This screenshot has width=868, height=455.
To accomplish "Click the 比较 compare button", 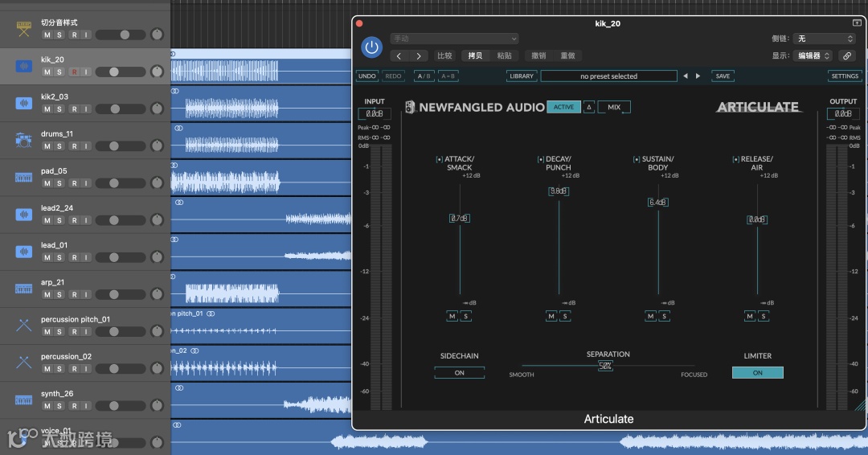I will [x=444, y=56].
